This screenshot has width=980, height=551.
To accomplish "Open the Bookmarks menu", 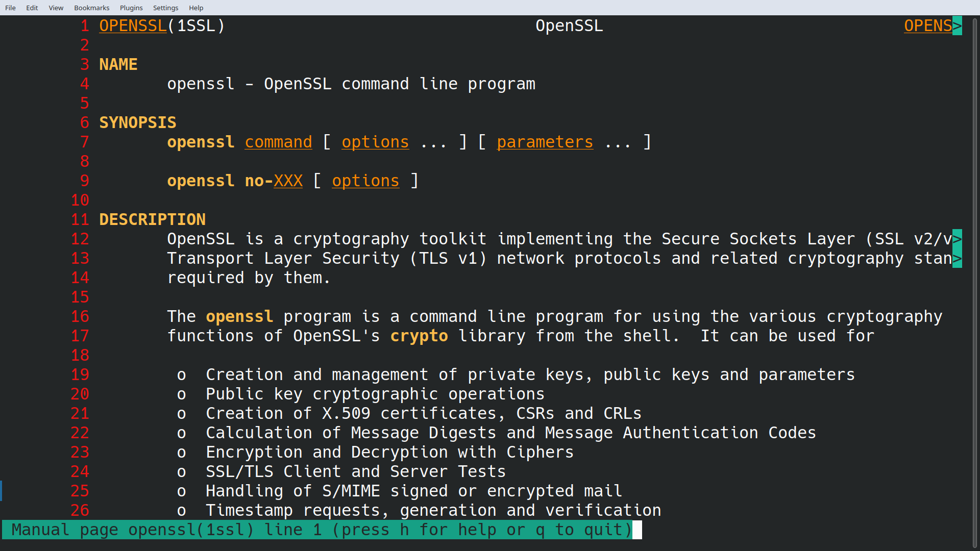I will click(90, 8).
